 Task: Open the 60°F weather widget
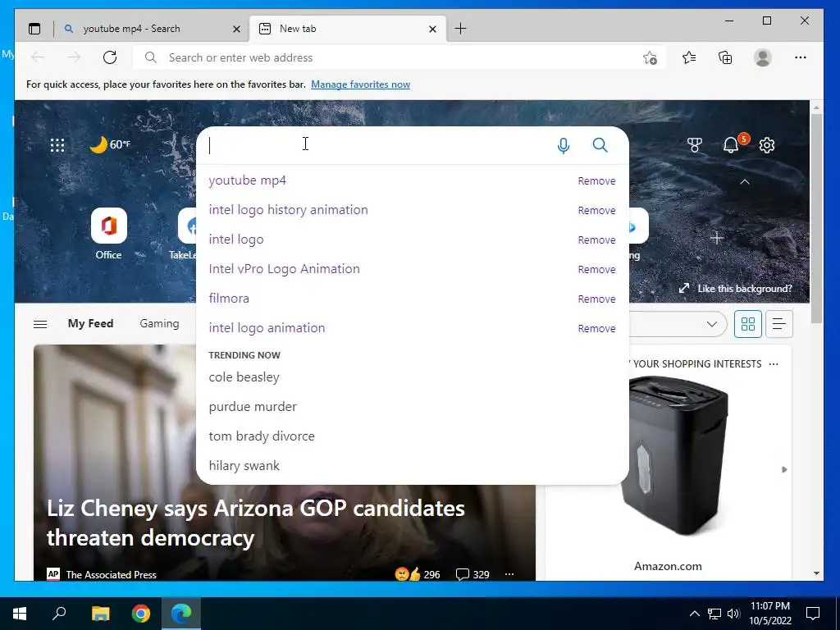110,144
